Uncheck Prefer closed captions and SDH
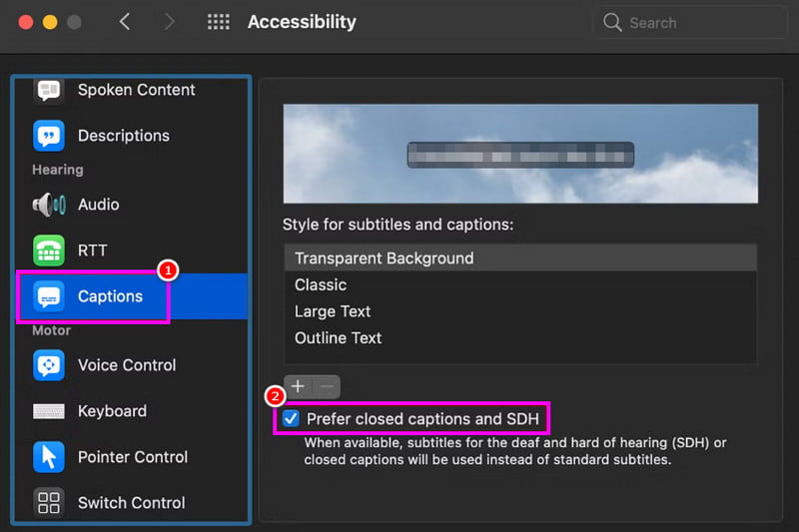This screenshot has width=799, height=532. 292,419
